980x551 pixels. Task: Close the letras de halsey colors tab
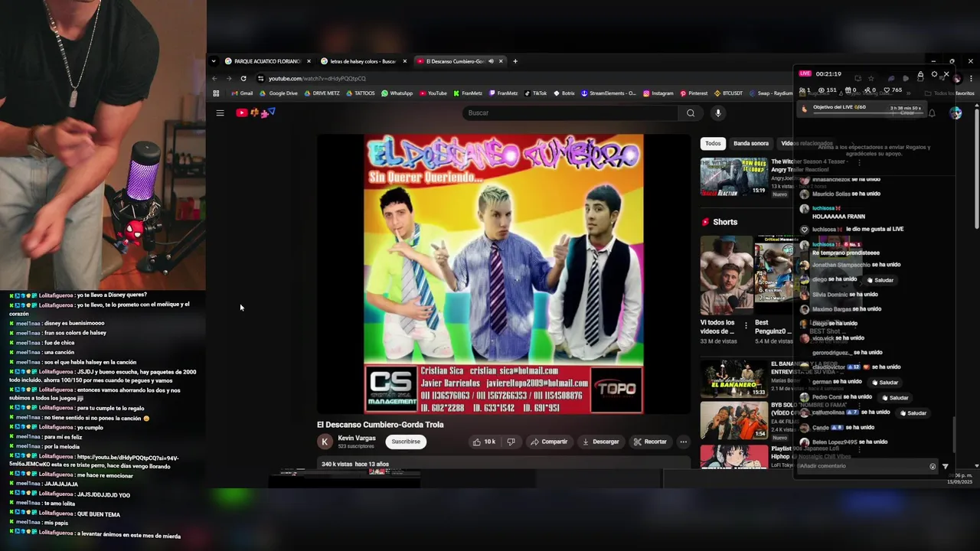click(404, 61)
